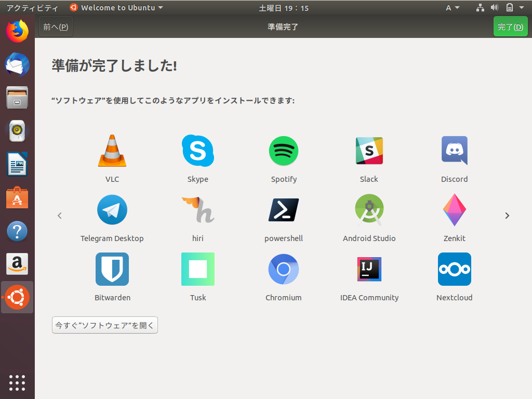
Task: Click the 準備完了 header title
Action: pyautogui.click(x=283, y=27)
